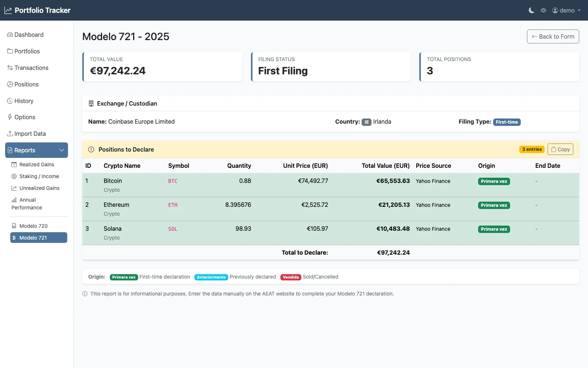Open the demo user dropdown
Viewport: 588px width, 368px height.
click(x=566, y=10)
